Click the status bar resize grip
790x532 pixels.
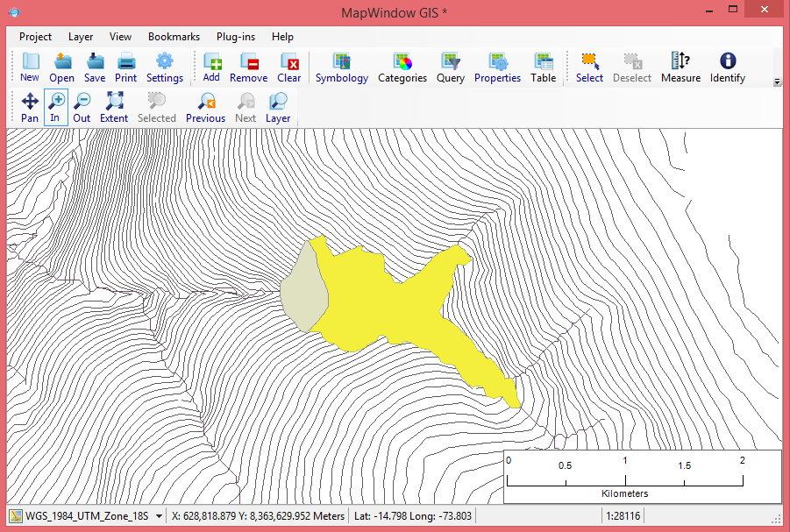[x=776, y=519]
